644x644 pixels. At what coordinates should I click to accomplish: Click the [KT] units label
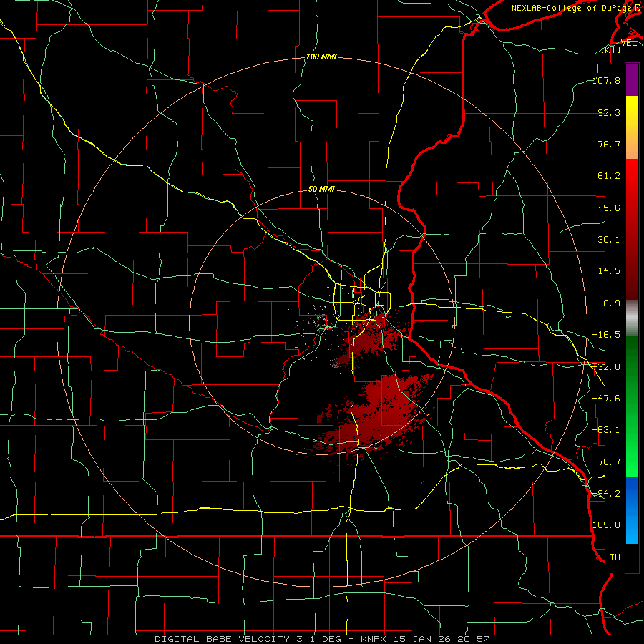click(x=611, y=50)
